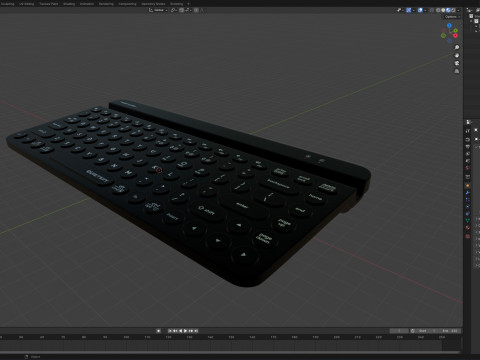Open the gizmo options dropdown arrow

[x=414, y=10]
